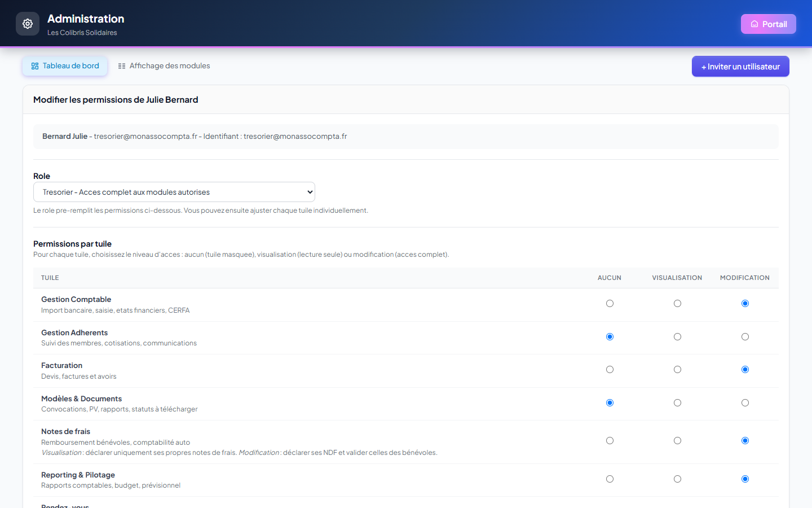This screenshot has width=812, height=508.
Task: Set Facturation to Aucun
Action: 610,370
